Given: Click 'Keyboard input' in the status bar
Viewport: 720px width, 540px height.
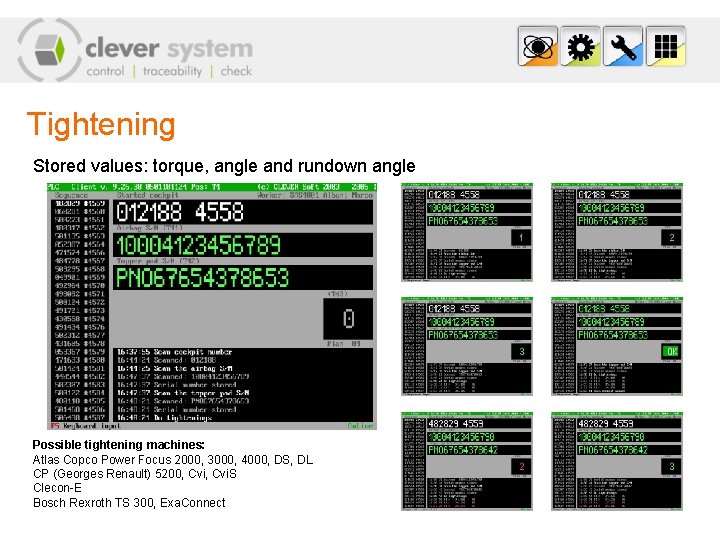Looking at the screenshot, I should click(91, 426).
